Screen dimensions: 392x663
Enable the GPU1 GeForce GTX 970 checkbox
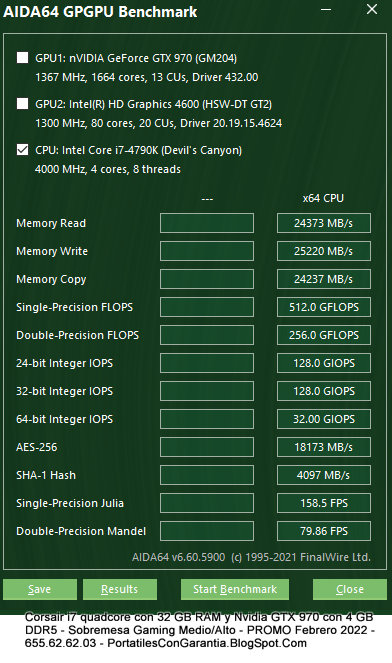[x=22, y=58]
